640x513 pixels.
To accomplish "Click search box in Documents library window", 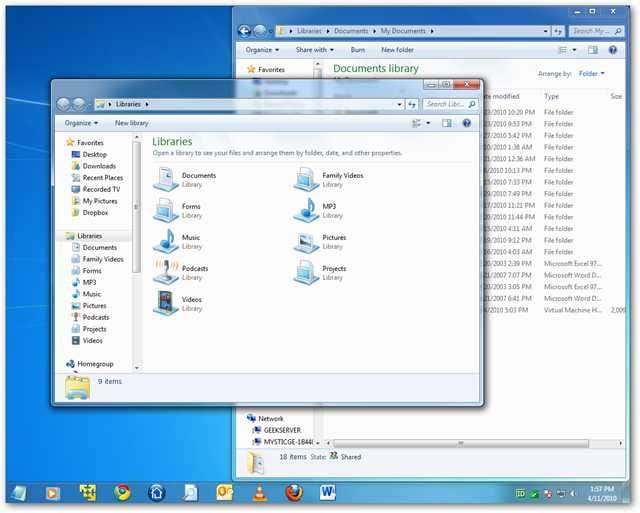I will 597,31.
